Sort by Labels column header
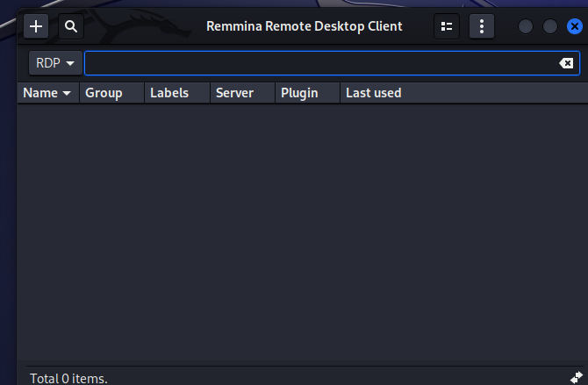588x385 pixels. tap(177, 93)
